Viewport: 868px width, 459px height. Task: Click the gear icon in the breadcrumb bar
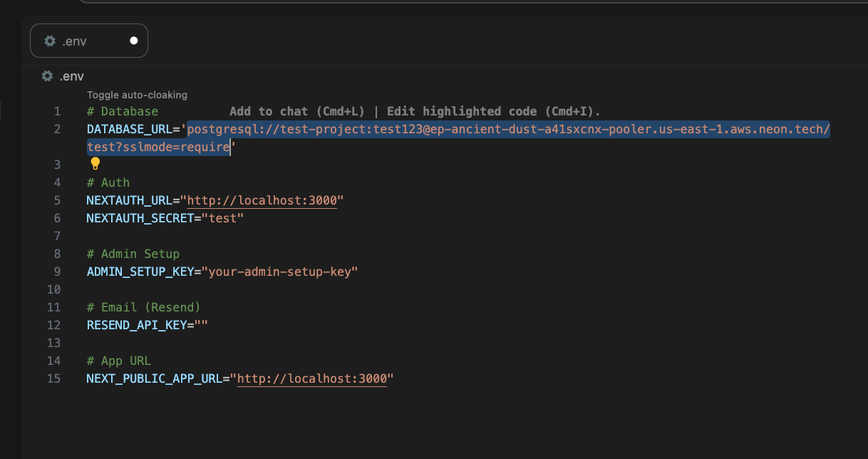coord(46,76)
